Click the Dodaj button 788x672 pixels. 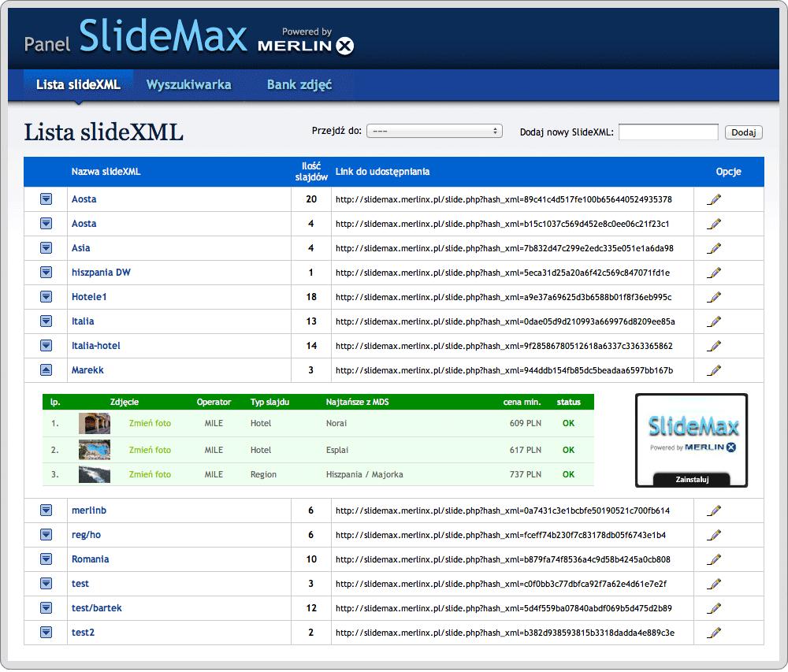[743, 132]
